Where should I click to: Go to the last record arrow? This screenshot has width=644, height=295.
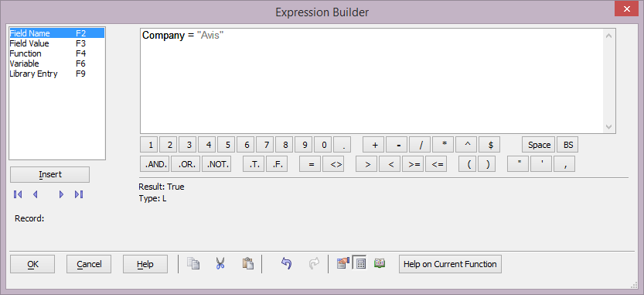[79, 194]
